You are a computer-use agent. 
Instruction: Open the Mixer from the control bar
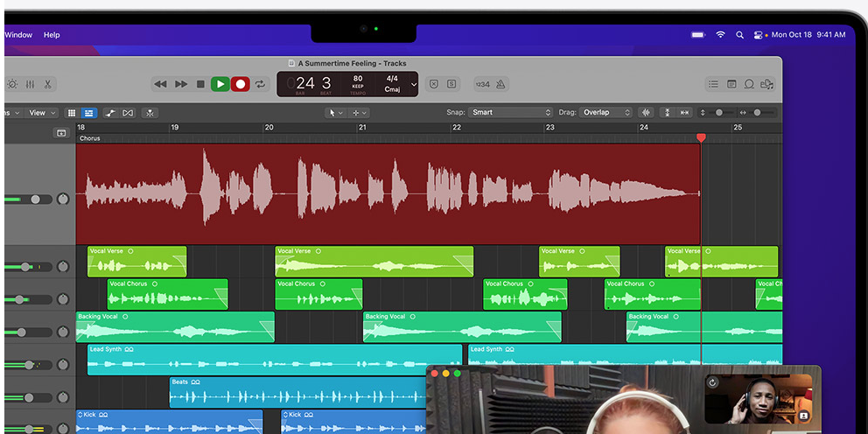tap(30, 84)
